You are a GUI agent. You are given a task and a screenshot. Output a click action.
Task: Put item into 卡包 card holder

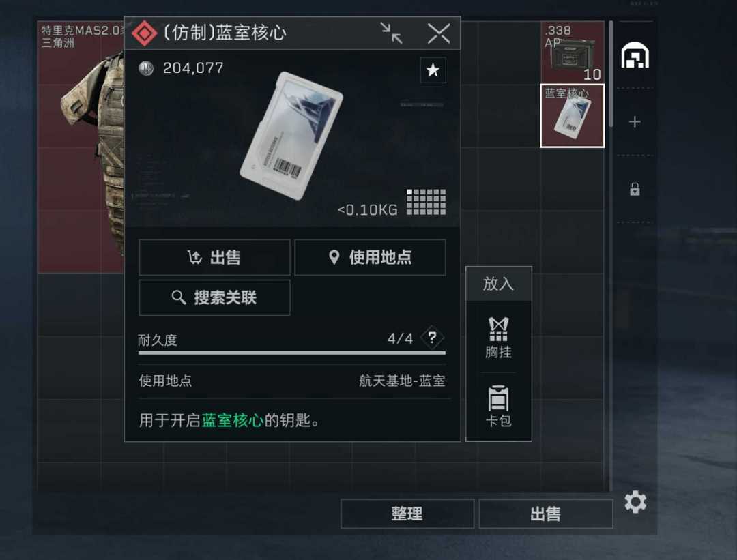click(x=498, y=406)
